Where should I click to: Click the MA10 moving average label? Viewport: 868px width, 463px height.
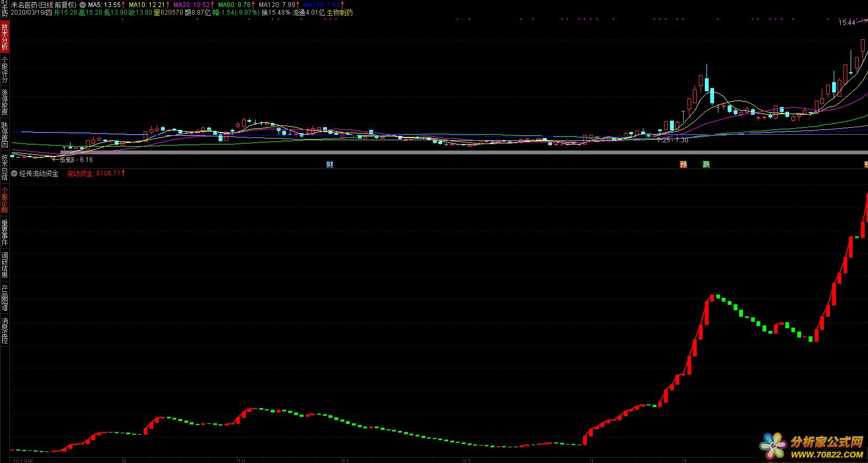pyautogui.click(x=147, y=5)
